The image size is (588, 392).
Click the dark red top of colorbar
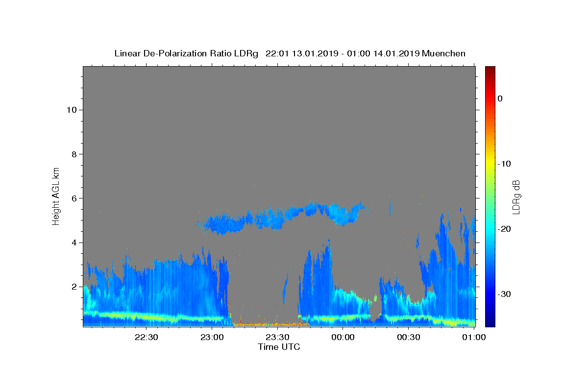[x=490, y=70]
